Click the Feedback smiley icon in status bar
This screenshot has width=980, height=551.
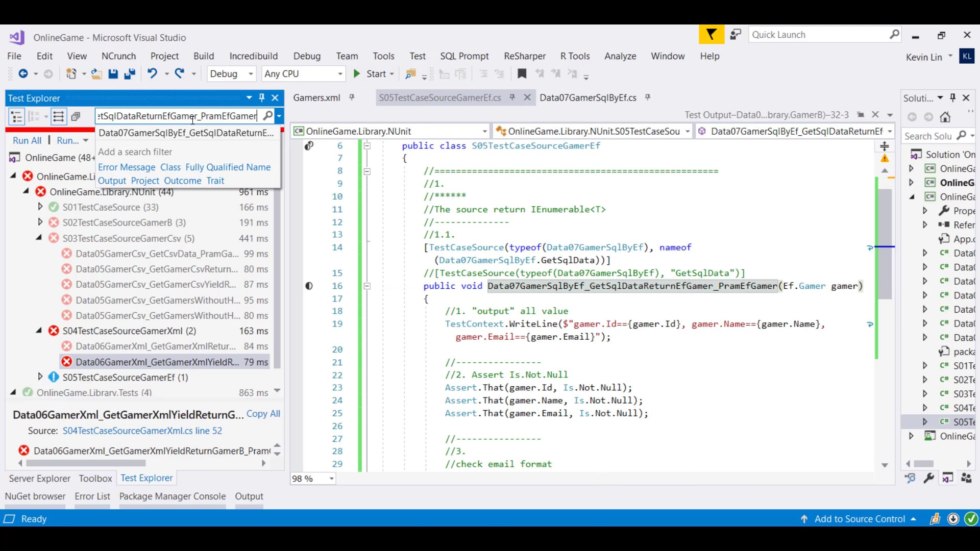point(936,519)
